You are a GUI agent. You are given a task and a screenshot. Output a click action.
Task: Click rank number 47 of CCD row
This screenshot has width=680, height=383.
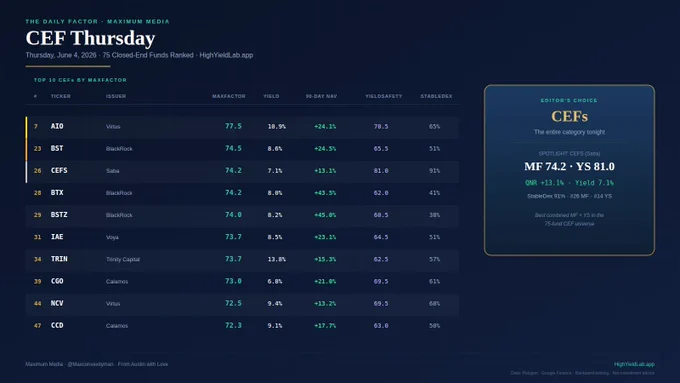[37, 326]
